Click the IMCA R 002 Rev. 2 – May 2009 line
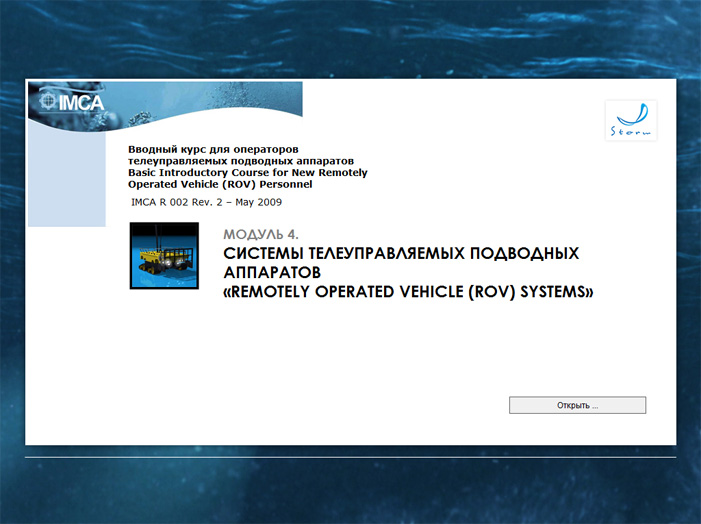The height and width of the screenshot is (524, 701). click(x=207, y=203)
